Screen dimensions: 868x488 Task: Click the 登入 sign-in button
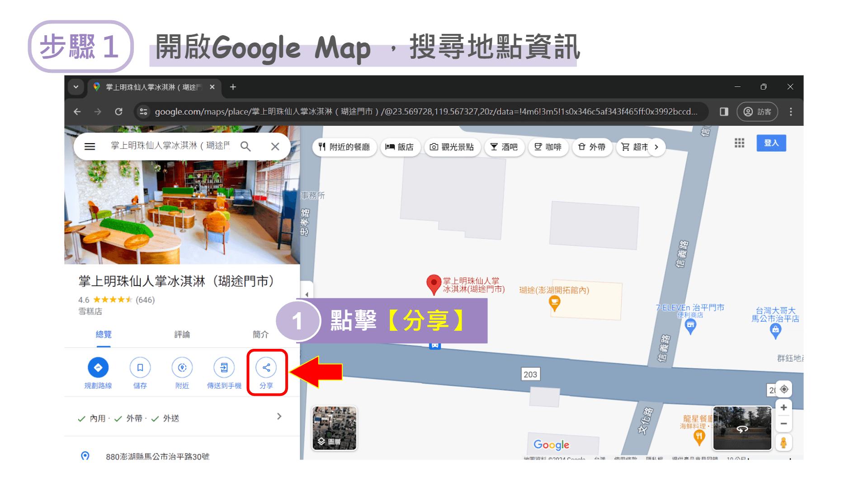pos(771,143)
